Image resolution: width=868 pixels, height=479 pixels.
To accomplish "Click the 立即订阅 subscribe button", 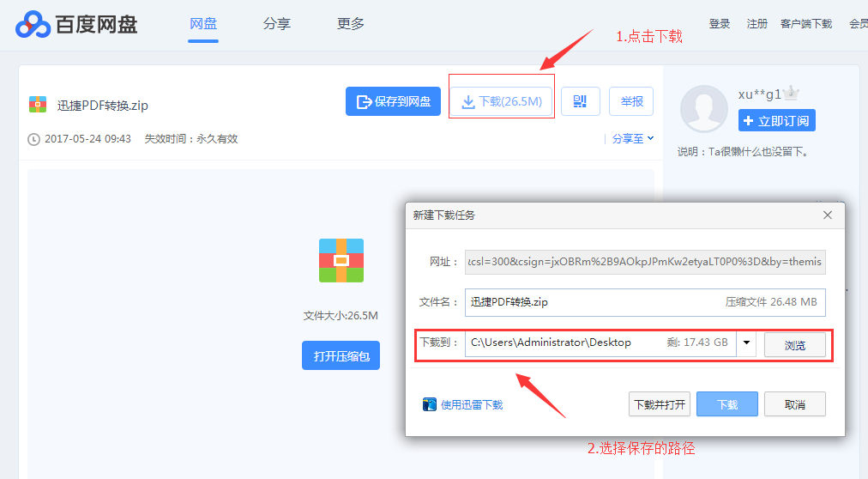I will pos(776,121).
